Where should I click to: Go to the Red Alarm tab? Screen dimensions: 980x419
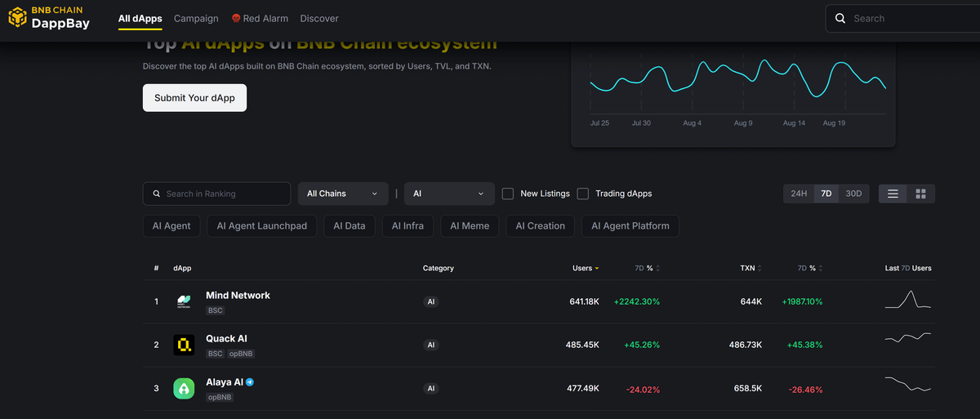click(260, 18)
